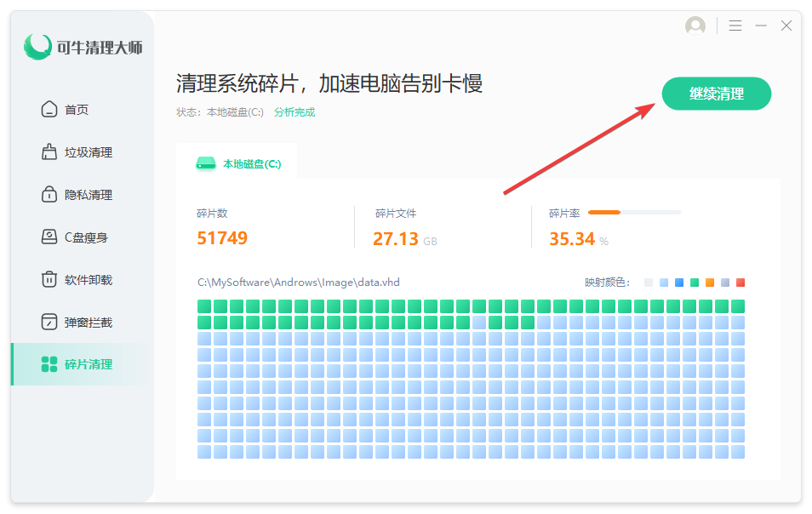Viewport: 812px width, 514px height.
Task: Click the 可牛清理大师 green logo
Action: (37, 47)
